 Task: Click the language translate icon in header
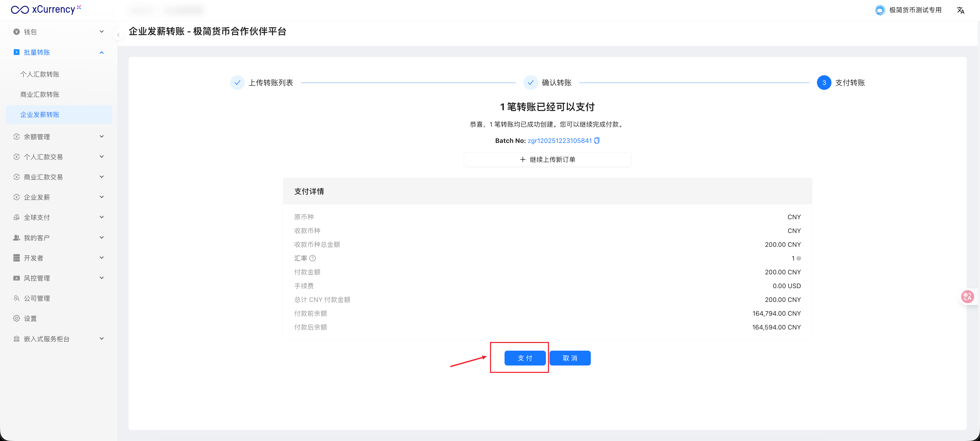[x=960, y=10]
